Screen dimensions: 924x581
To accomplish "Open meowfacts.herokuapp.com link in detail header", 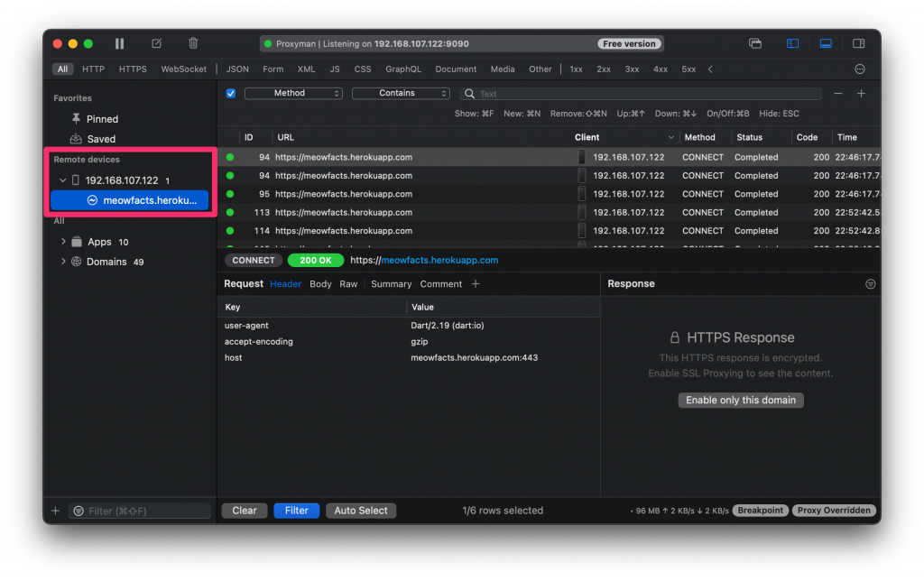I will click(x=439, y=260).
